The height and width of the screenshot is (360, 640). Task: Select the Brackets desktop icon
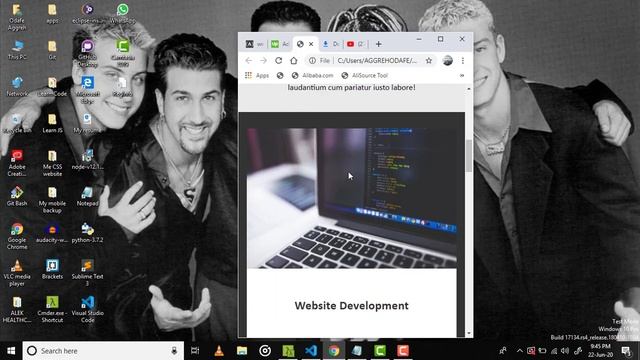(52, 269)
